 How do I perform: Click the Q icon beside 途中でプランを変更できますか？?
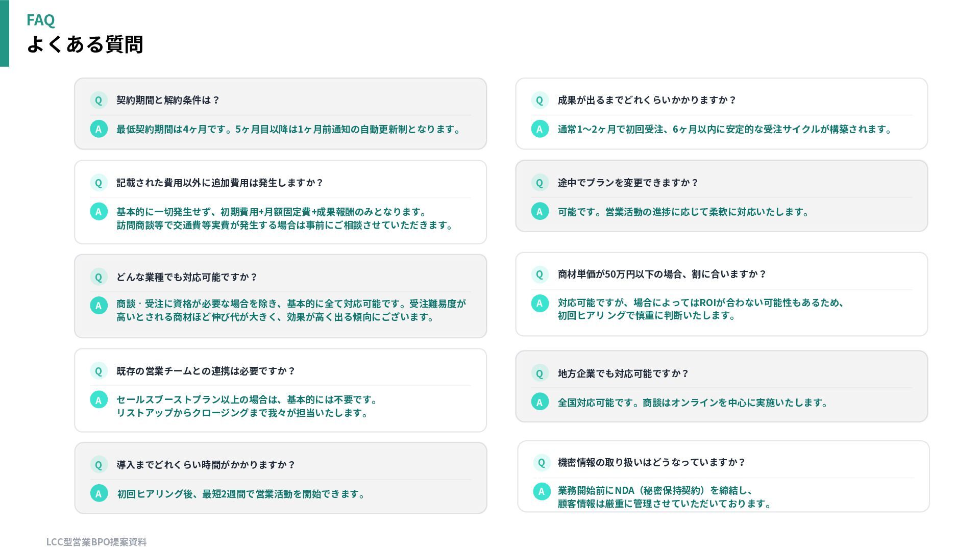click(x=540, y=183)
